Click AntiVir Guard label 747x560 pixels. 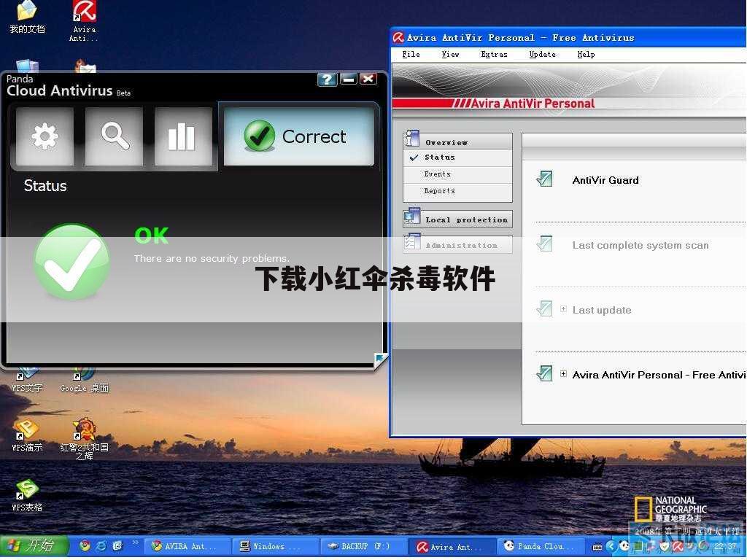tap(605, 180)
